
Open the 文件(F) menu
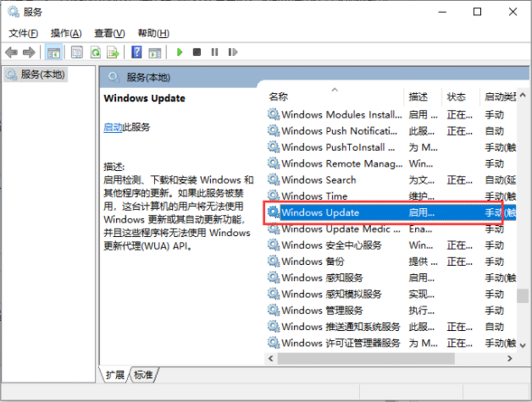click(x=23, y=33)
